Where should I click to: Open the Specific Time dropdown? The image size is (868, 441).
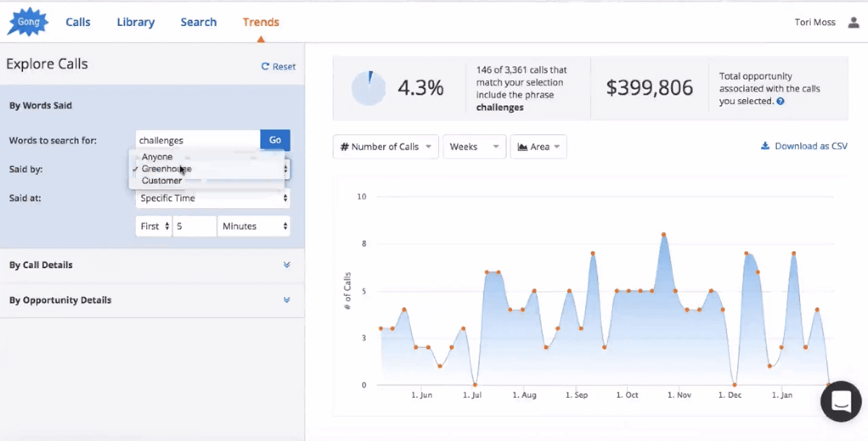coord(212,197)
